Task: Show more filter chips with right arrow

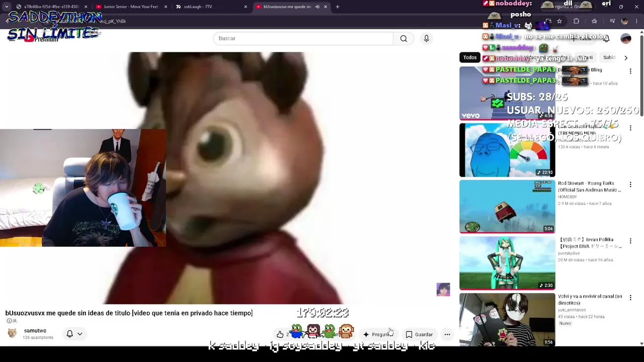Action: pyautogui.click(x=626, y=58)
